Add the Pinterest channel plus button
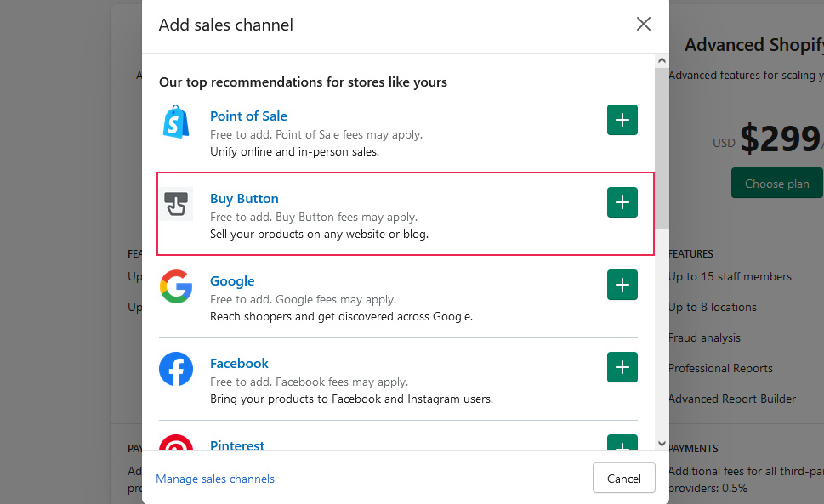 622,443
